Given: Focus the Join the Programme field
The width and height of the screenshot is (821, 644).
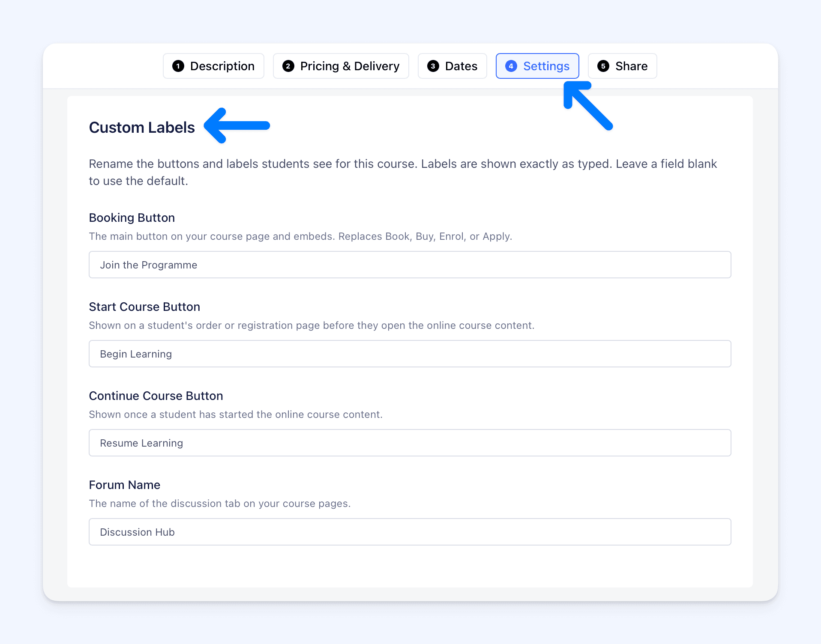Looking at the screenshot, I should [410, 265].
